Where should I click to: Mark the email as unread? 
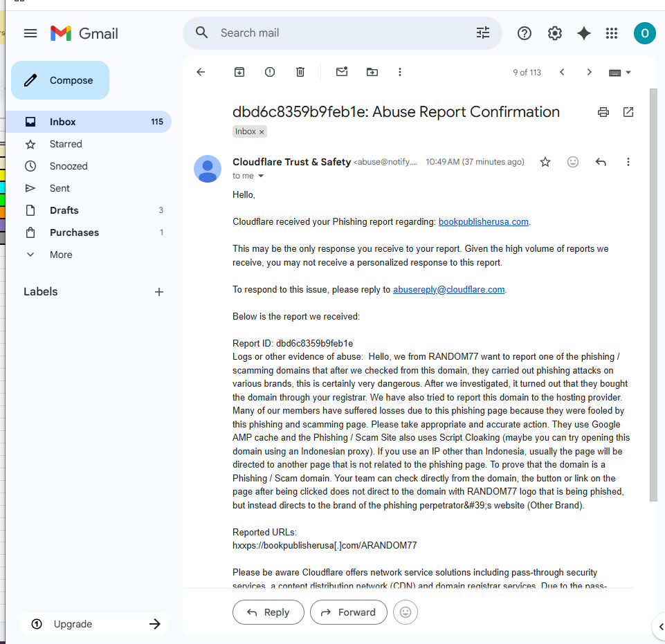(342, 72)
